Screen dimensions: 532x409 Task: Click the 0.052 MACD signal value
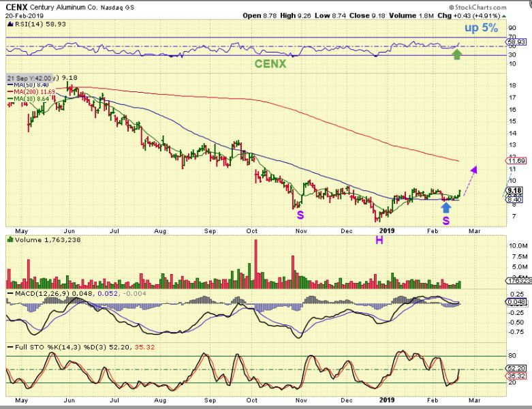108,294
